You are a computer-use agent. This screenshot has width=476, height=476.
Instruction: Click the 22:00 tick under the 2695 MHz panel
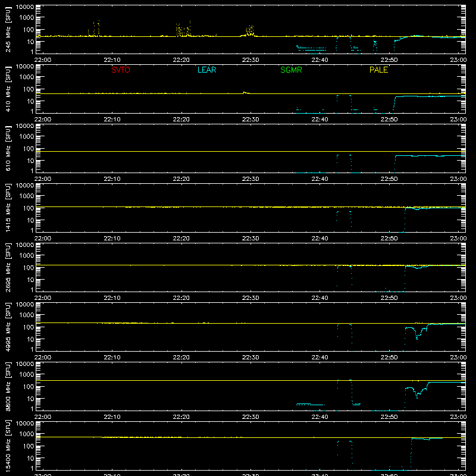point(42,298)
